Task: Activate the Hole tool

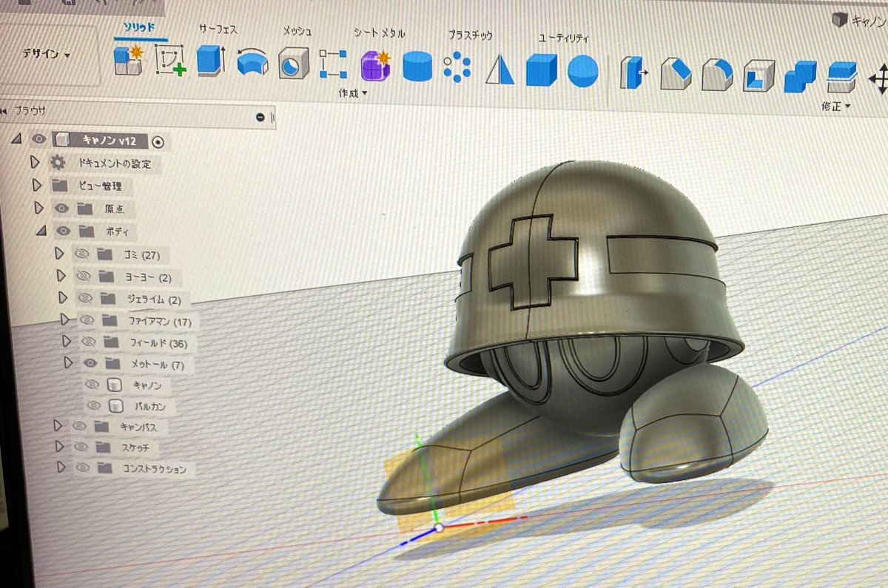Action: pyautogui.click(x=293, y=64)
